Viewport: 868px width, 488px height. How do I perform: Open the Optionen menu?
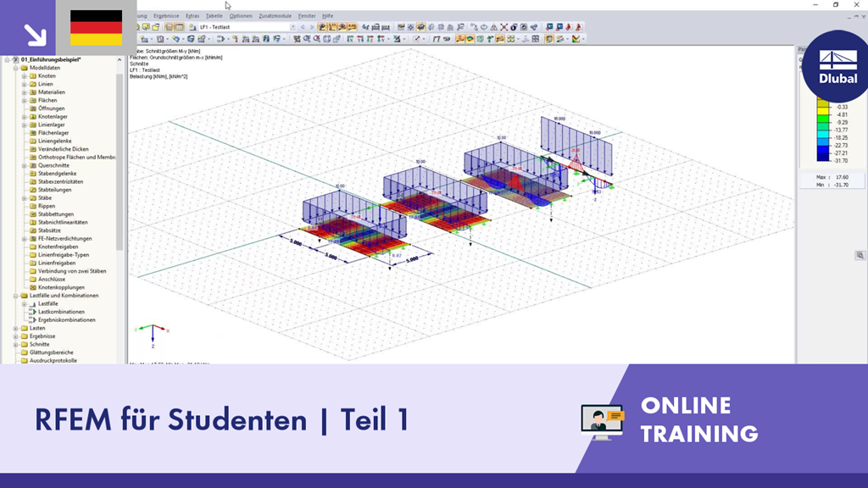pyautogui.click(x=240, y=16)
